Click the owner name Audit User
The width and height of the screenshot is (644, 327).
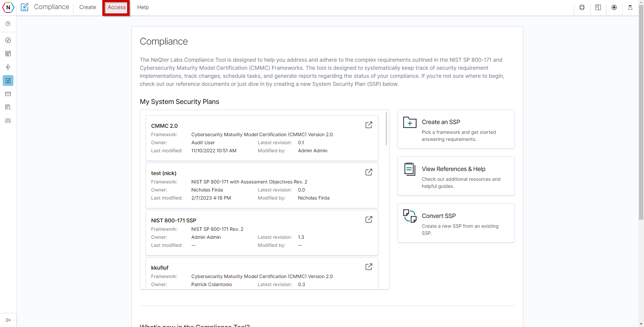pos(203,143)
